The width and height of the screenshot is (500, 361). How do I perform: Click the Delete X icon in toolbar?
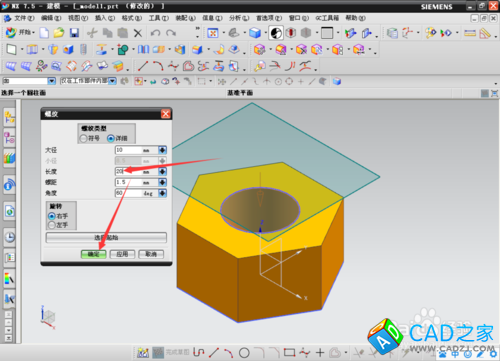(x=138, y=33)
